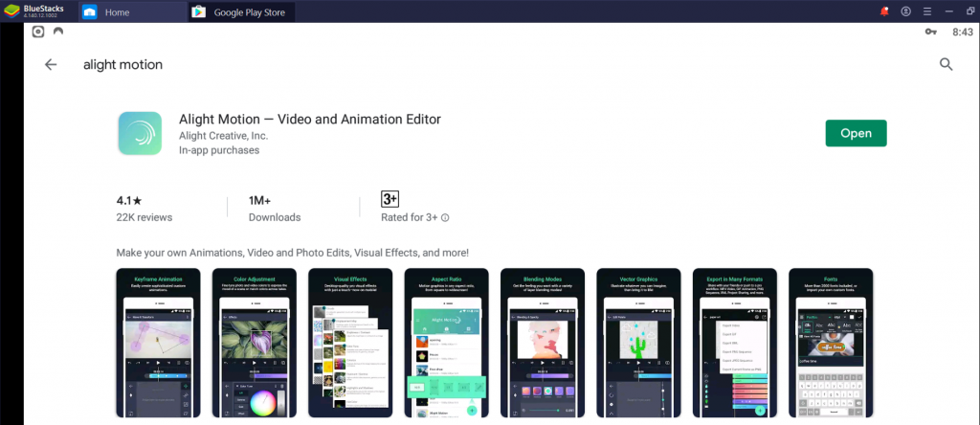980x425 pixels.
Task: Click the 'Alight Motion — Video and Animation Editor' title
Action: (310, 119)
